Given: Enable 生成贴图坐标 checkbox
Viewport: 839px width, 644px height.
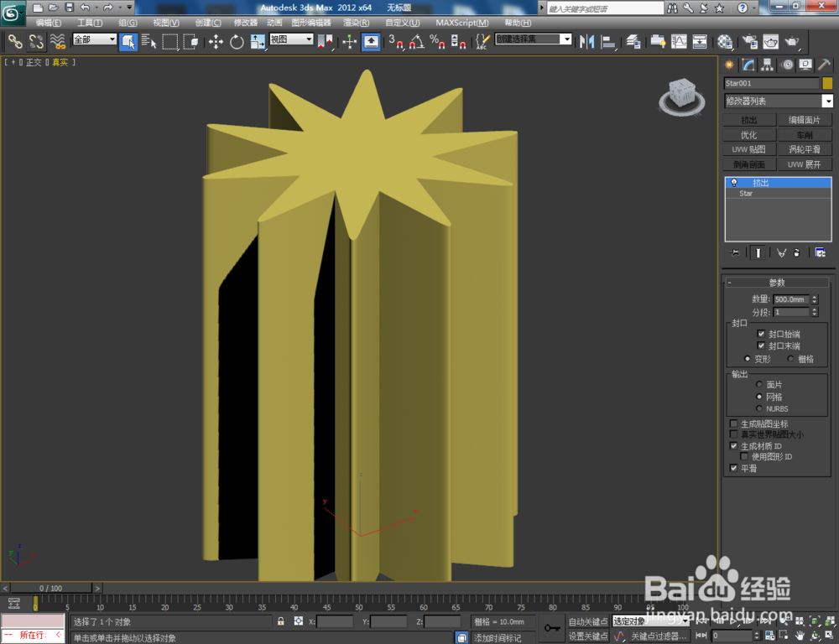Looking at the screenshot, I should coord(733,423).
